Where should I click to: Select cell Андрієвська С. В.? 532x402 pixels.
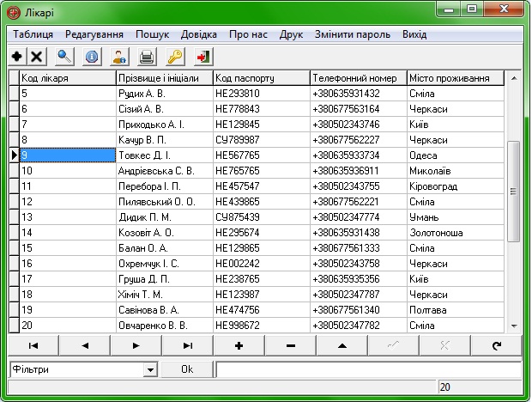pyautogui.click(x=165, y=171)
